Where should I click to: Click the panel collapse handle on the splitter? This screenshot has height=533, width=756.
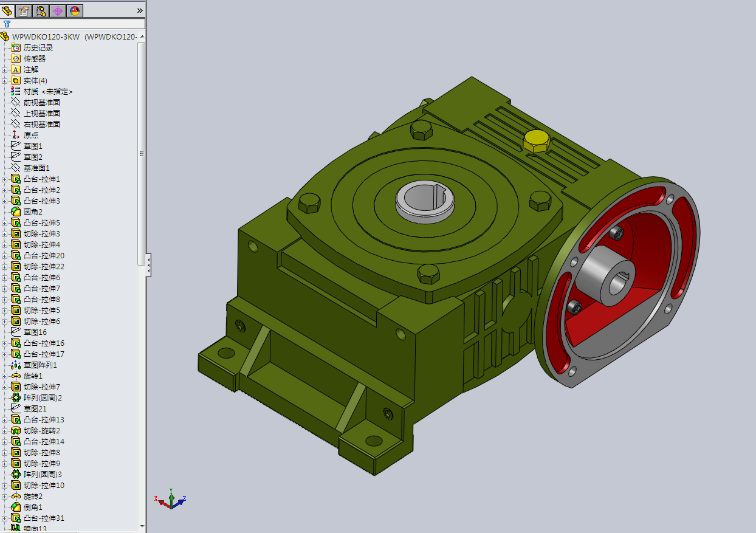pos(148,266)
